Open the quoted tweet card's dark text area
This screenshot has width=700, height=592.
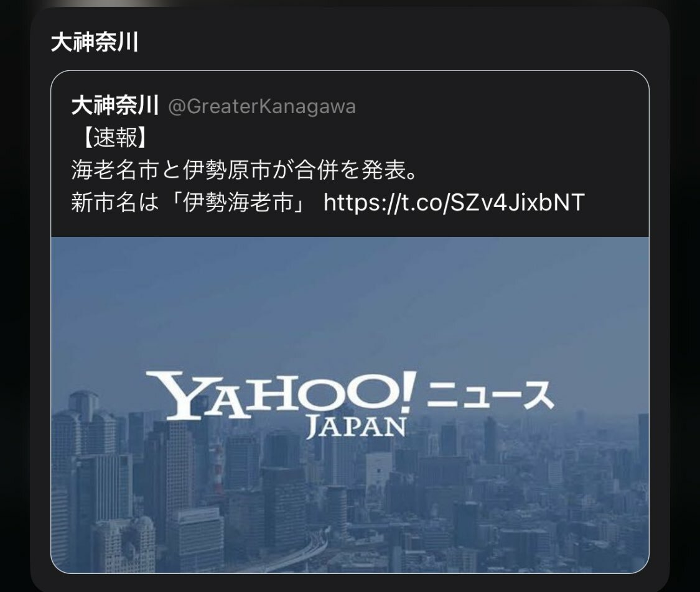click(x=350, y=154)
